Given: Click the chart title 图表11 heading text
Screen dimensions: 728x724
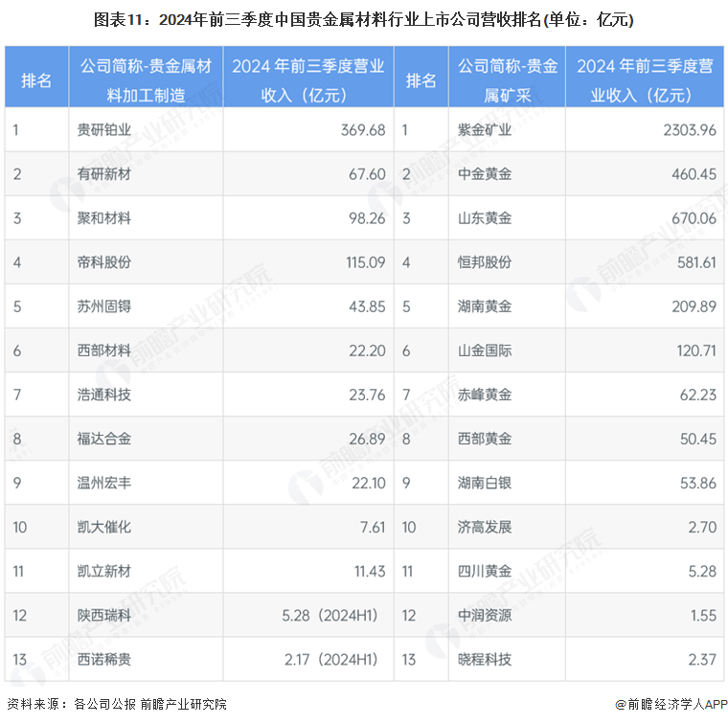Looking at the screenshot, I should pos(363,19).
